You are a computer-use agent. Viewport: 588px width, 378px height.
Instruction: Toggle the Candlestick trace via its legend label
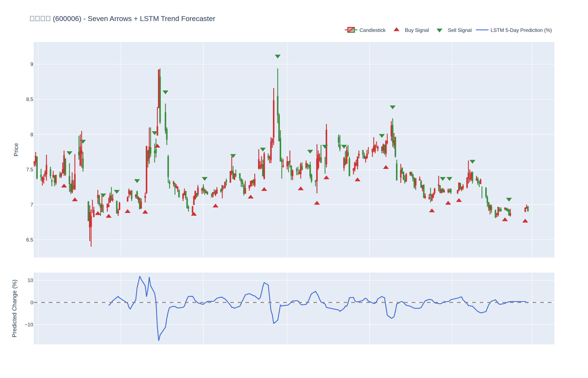[372, 30]
